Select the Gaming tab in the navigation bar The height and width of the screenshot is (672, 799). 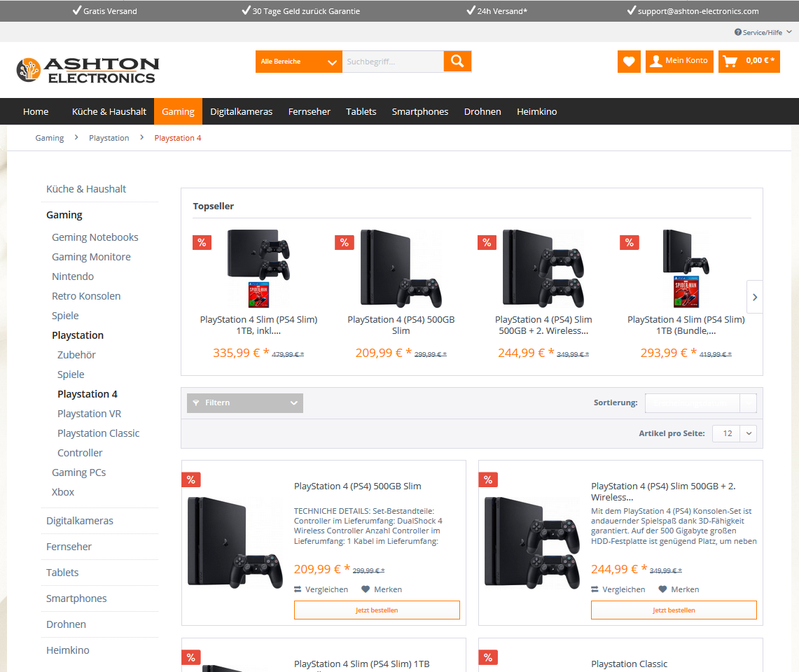[x=178, y=111]
